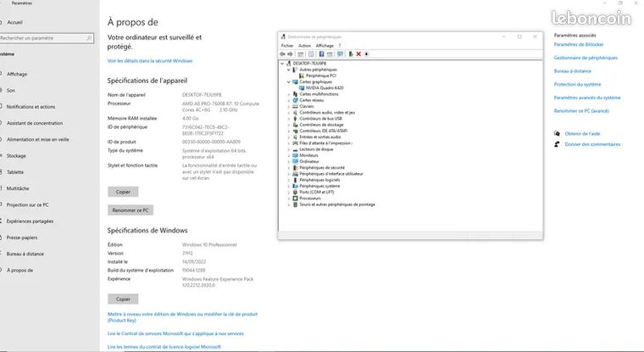Click the monitor scan-for-changes toolbar icon

tap(340, 54)
